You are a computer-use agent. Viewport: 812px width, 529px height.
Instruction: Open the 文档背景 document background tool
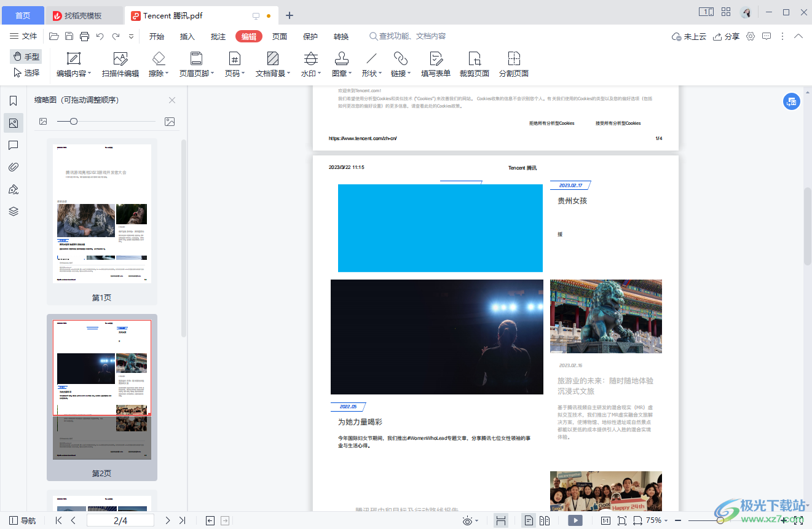click(x=273, y=65)
